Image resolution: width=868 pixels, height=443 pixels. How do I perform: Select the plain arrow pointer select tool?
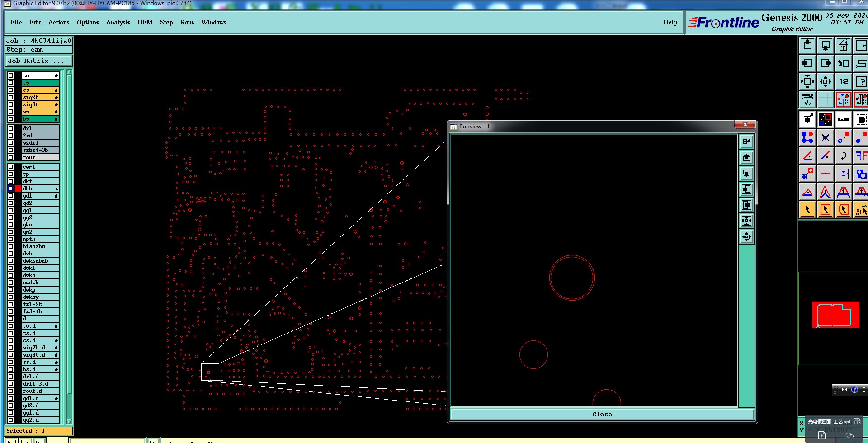tap(807, 210)
